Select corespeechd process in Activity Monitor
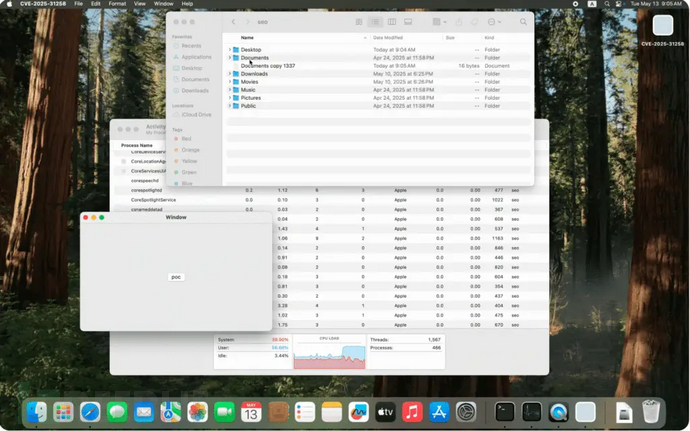 coord(145,181)
